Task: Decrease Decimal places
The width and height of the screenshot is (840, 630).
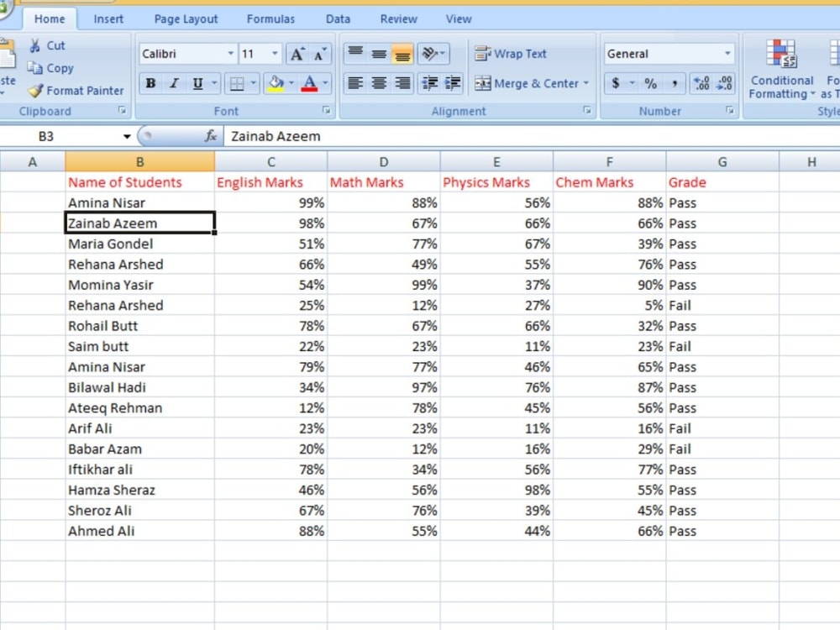Action: (724, 83)
